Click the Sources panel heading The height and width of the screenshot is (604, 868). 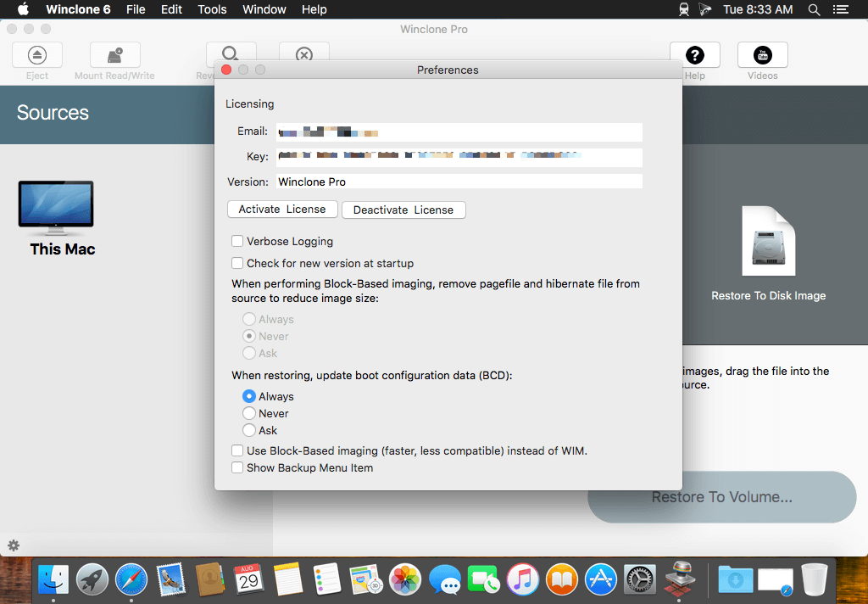coord(53,113)
